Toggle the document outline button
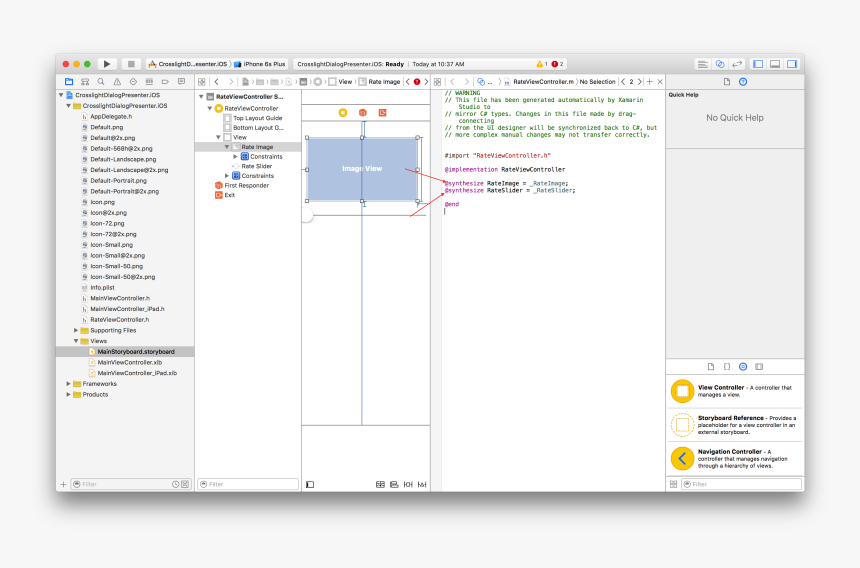This screenshot has width=860, height=568. [310, 484]
